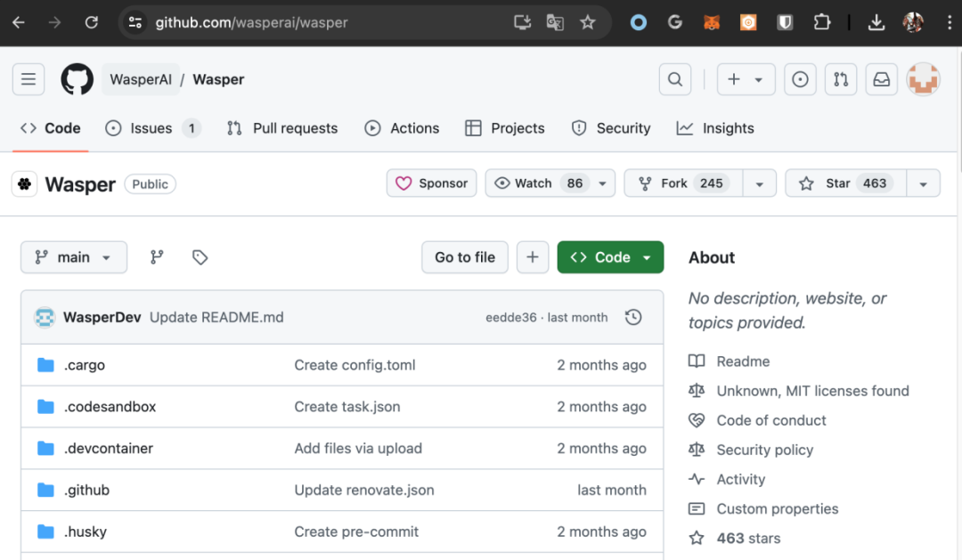Switch to the Issues tab

(153, 128)
